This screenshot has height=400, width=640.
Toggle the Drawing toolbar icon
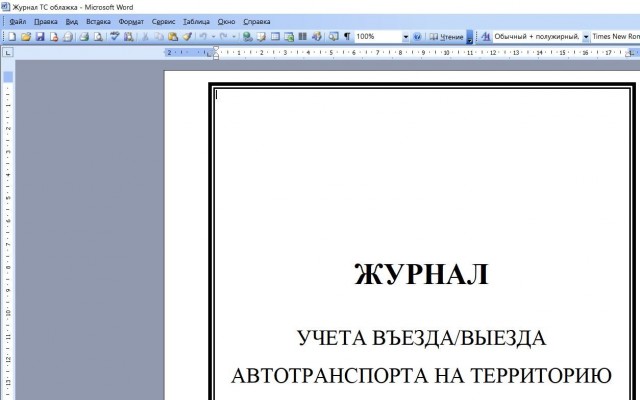pos(316,37)
